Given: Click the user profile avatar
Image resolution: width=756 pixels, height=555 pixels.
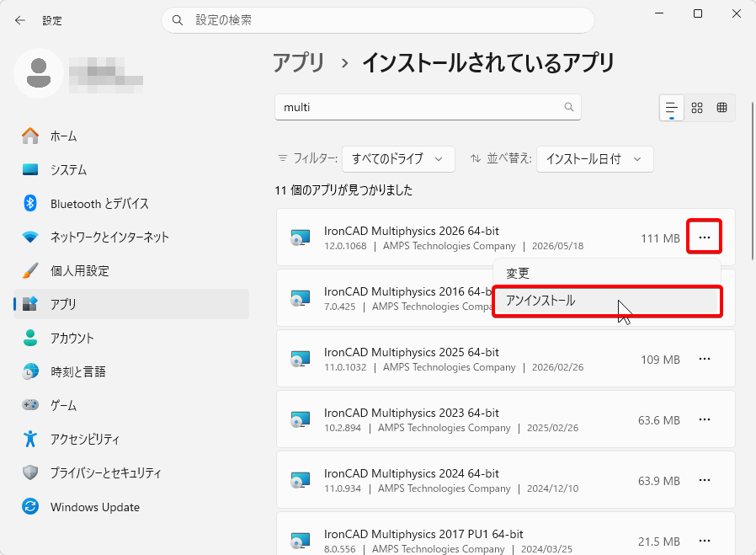Looking at the screenshot, I should (x=39, y=73).
